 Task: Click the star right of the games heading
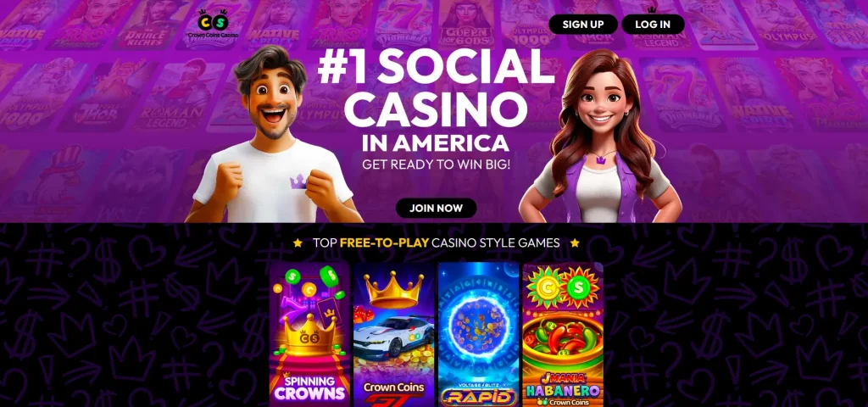point(575,243)
